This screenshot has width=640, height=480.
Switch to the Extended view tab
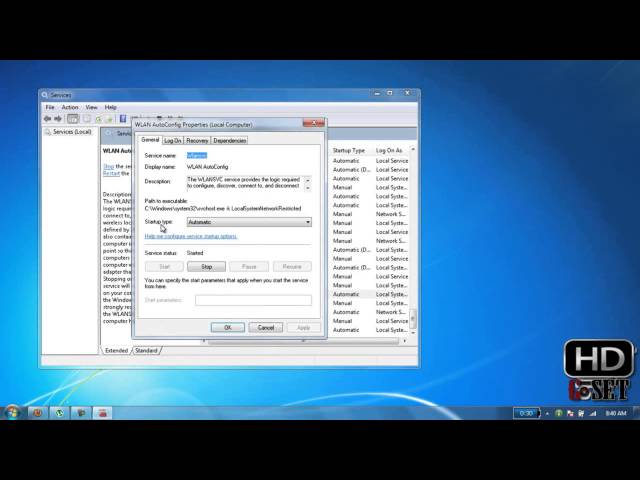click(116, 351)
